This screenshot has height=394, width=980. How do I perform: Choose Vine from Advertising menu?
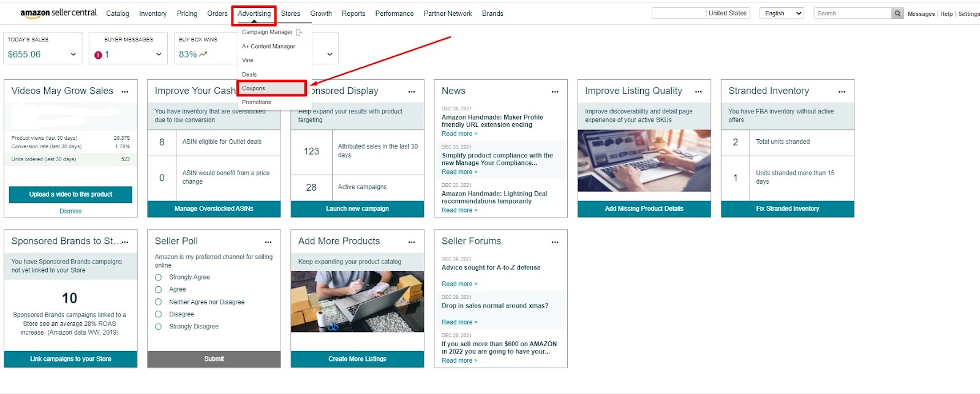pos(247,60)
